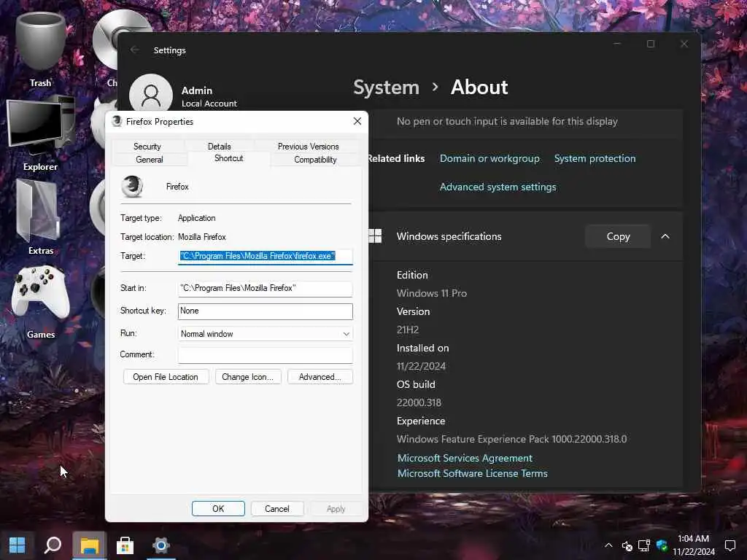Copy Windows specifications
This screenshot has width=747, height=560.
tap(618, 236)
